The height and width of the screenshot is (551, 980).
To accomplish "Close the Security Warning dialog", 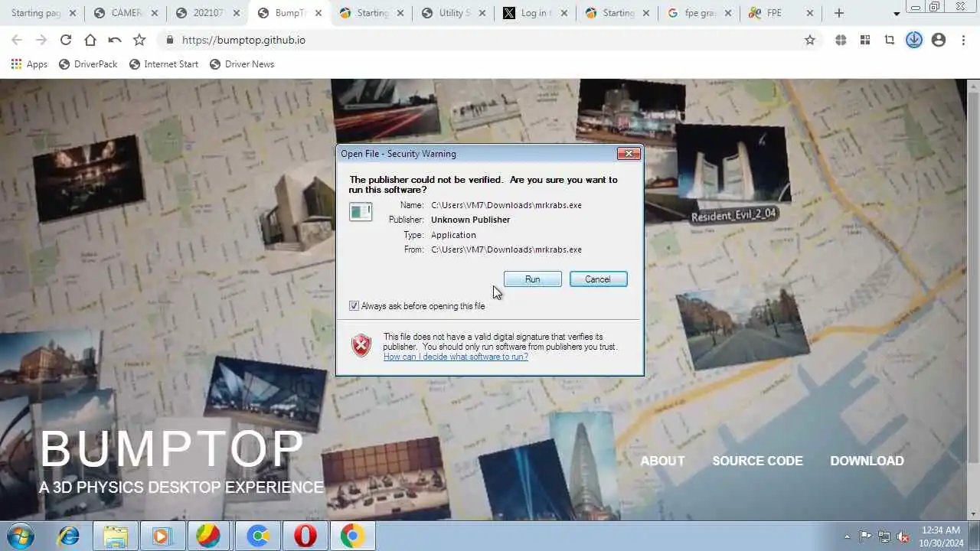I will coord(629,154).
